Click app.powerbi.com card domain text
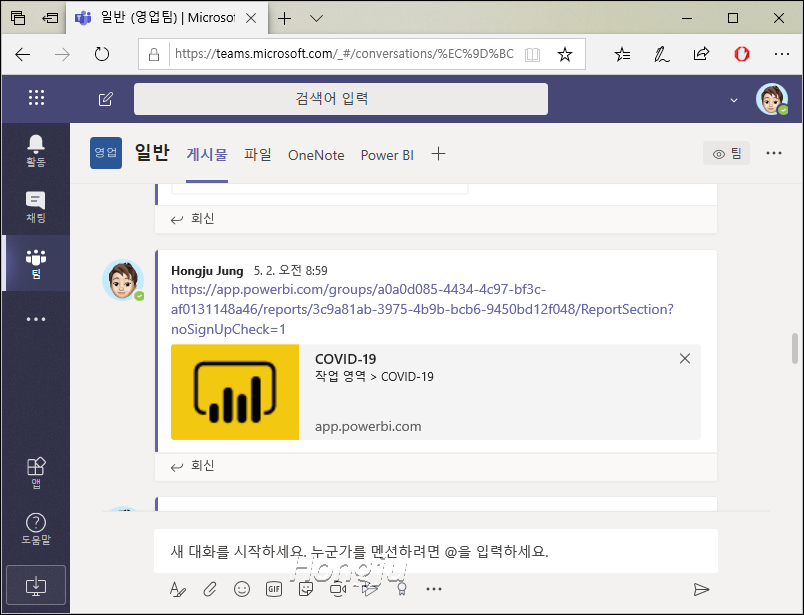The image size is (804, 615). pos(368,426)
